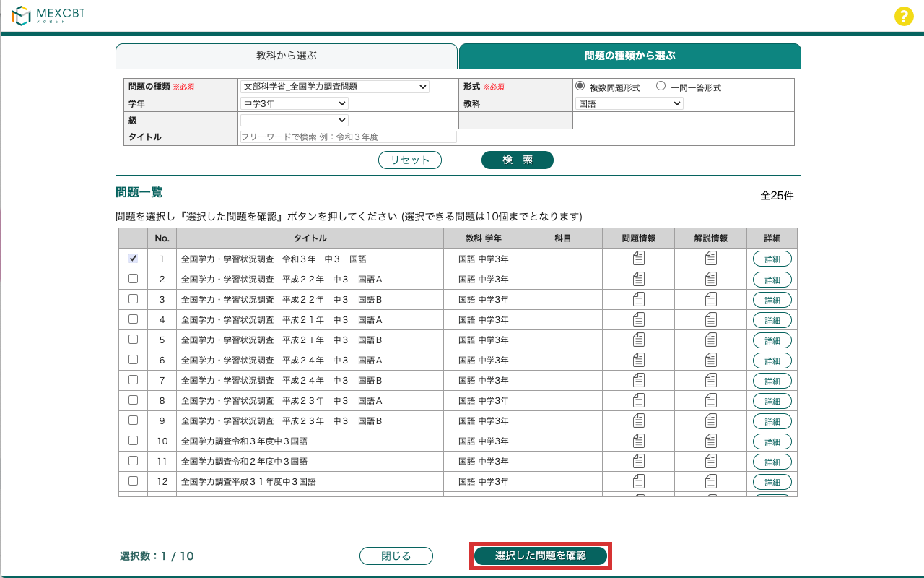924x578 pixels.
Task: Click the タイトル column header
Action: coord(310,238)
